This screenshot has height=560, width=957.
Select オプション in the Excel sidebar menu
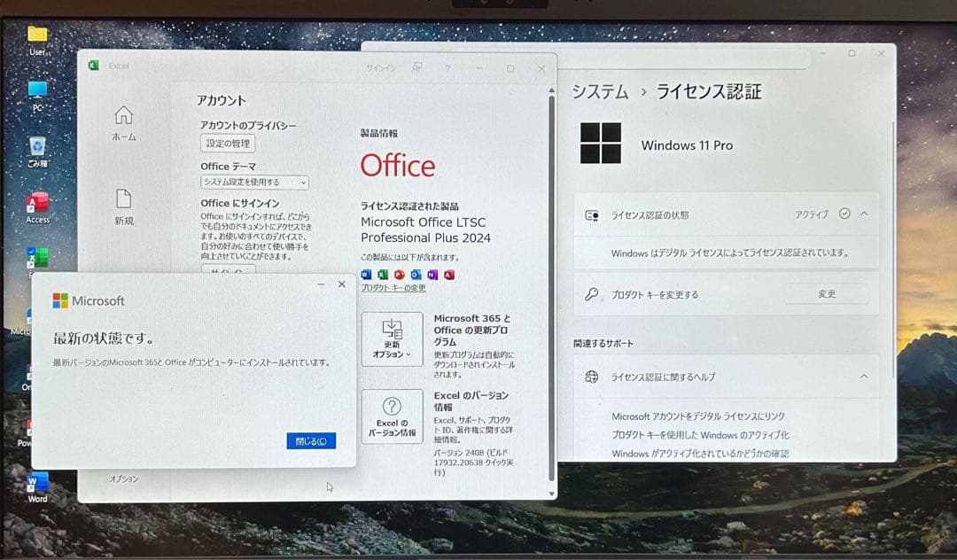click(x=126, y=478)
